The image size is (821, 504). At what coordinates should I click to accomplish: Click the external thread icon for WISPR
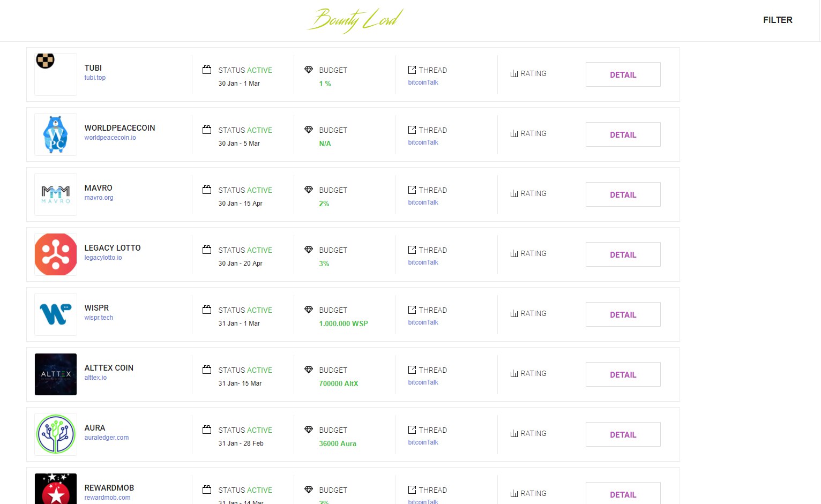tap(412, 310)
